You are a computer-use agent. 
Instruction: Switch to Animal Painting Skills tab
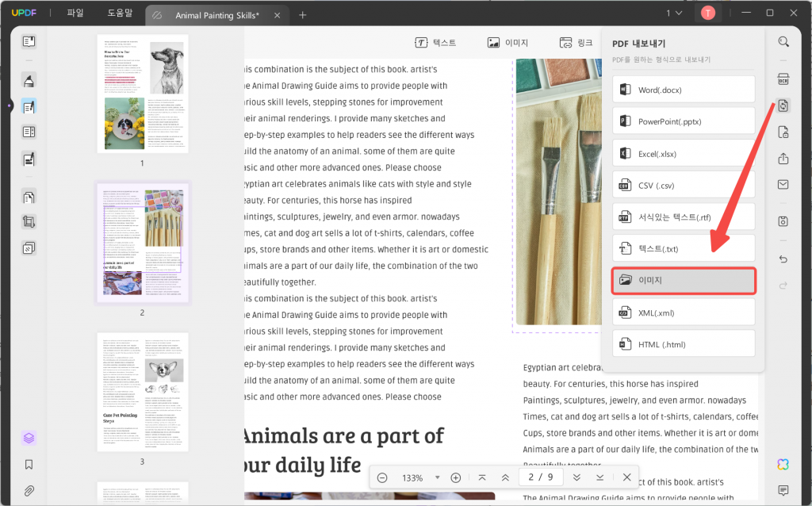(x=215, y=14)
